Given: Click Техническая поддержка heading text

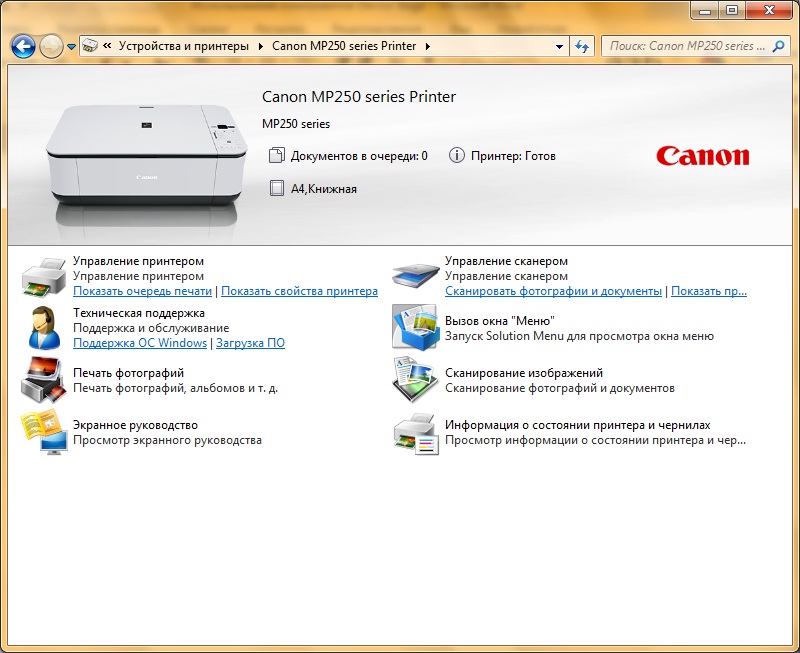Looking at the screenshot, I should click(x=139, y=313).
